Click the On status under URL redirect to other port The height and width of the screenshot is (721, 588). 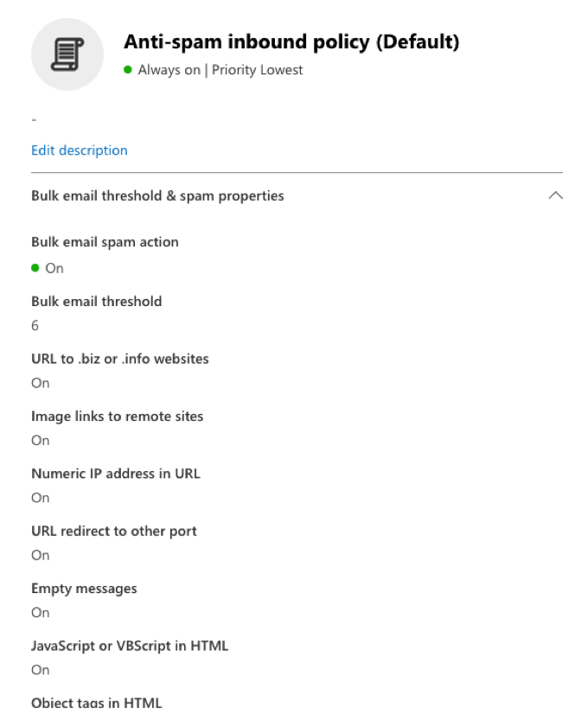pos(40,555)
